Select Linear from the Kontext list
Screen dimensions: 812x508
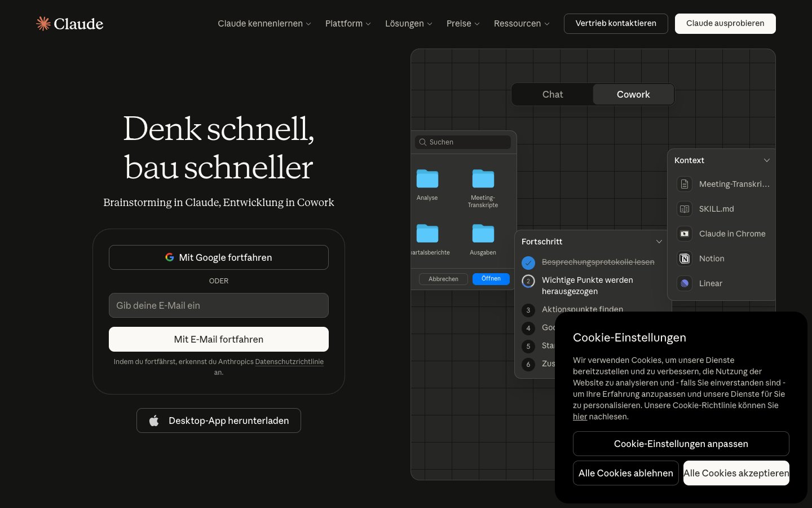point(710,283)
